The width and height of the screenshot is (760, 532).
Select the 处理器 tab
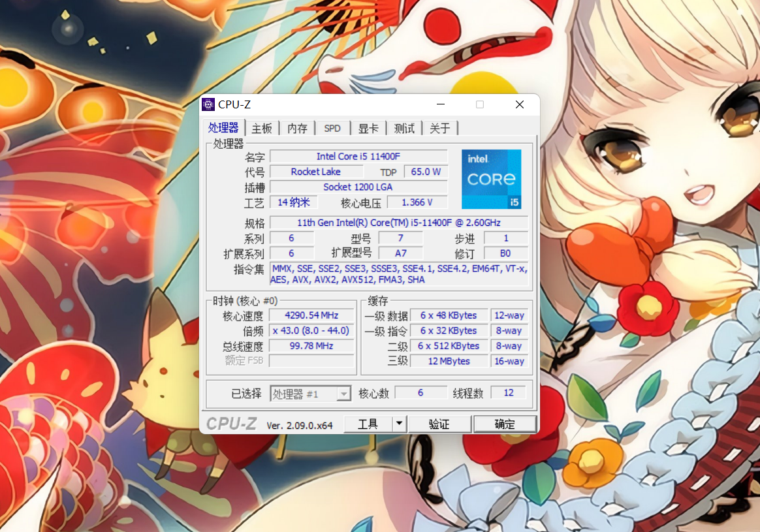click(224, 127)
